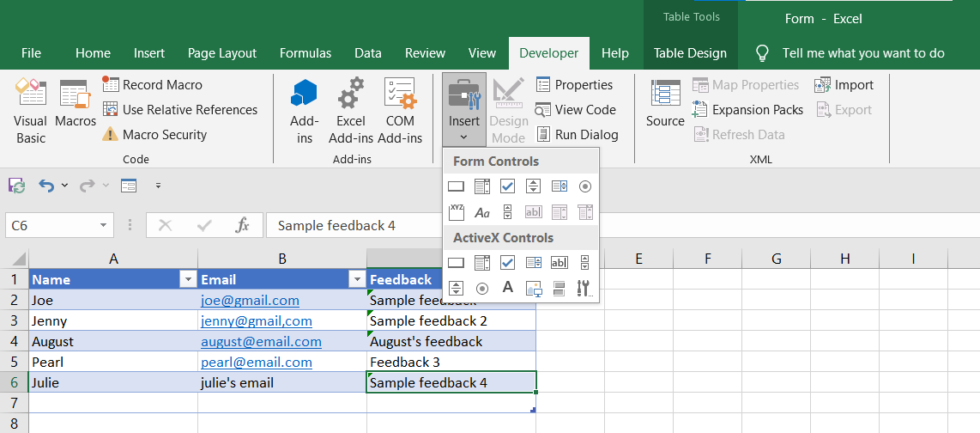Toggle Use Relative References

[x=180, y=109]
